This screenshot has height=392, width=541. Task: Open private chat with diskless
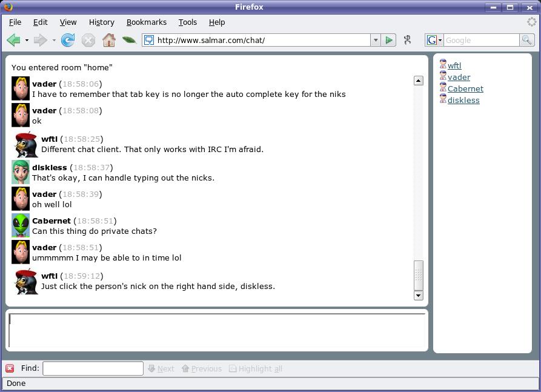[x=463, y=100]
